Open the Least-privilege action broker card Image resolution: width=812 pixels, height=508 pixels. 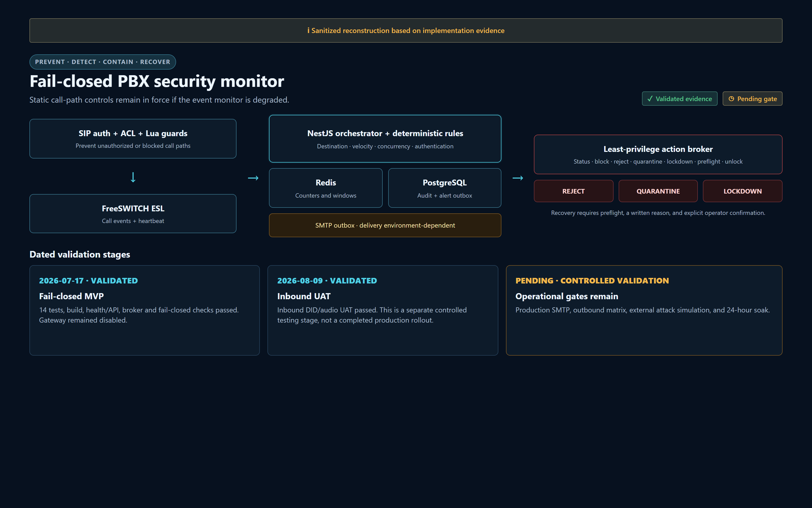(x=658, y=154)
